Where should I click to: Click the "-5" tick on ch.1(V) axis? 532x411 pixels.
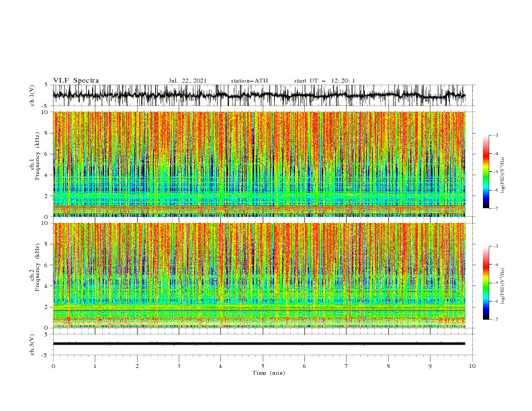coord(46,106)
